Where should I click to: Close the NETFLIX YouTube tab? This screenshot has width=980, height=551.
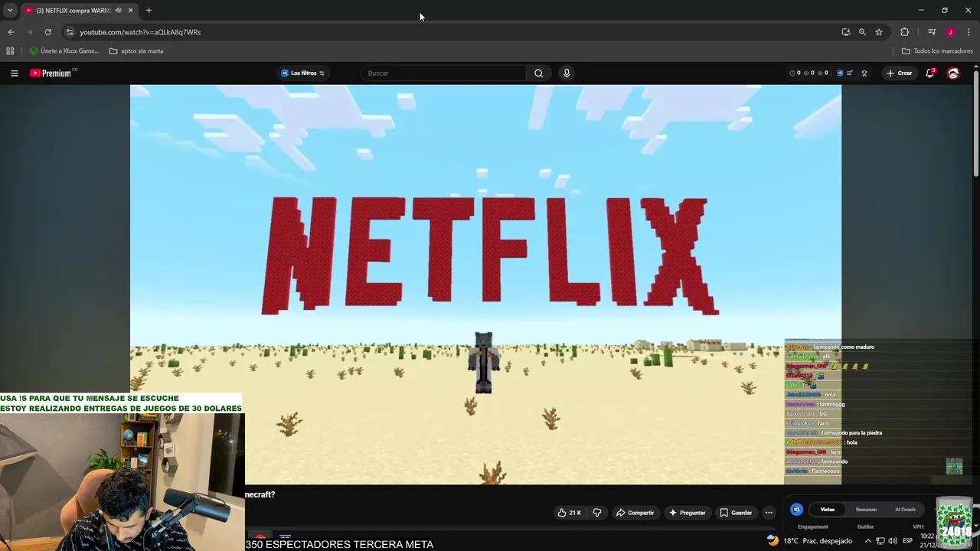coord(130,11)
